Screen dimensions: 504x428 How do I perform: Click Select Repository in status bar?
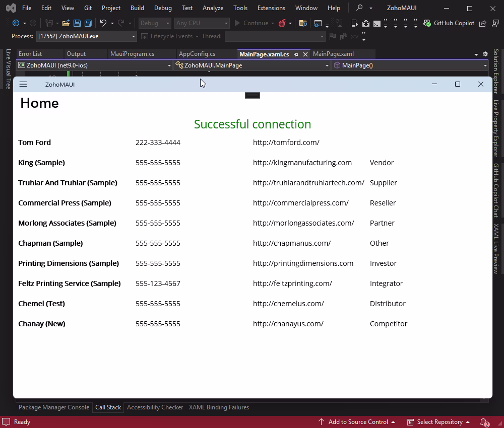(x=438, y=422)
